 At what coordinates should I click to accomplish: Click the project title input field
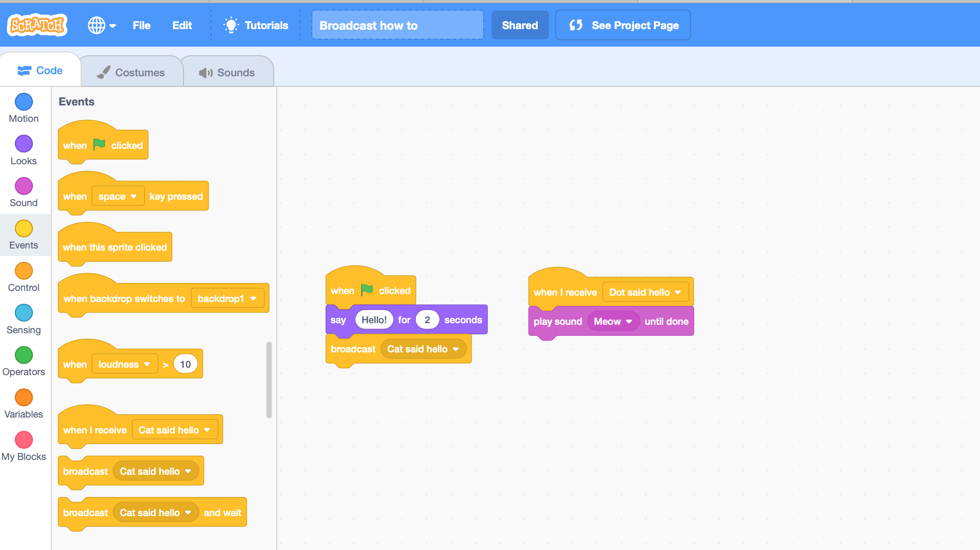[397, 24]
